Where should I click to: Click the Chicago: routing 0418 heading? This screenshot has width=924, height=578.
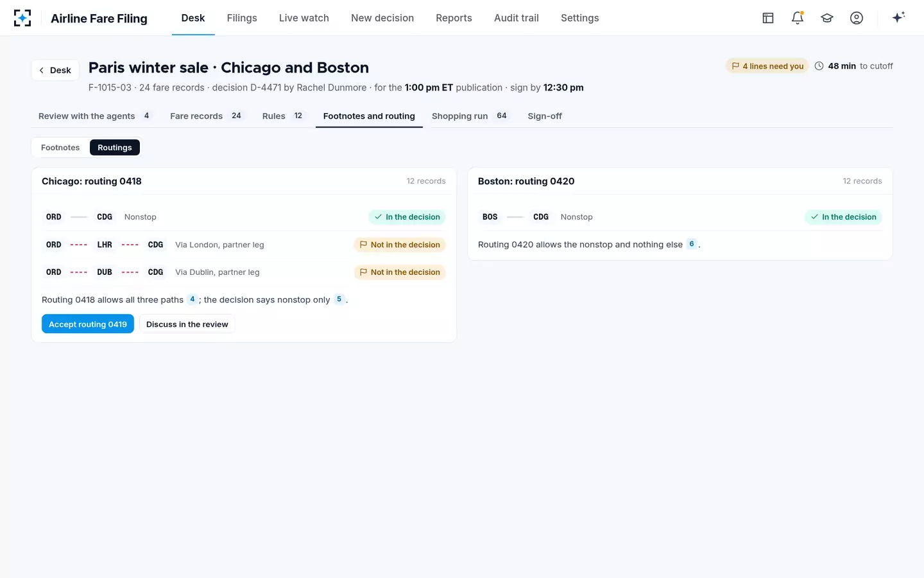click(92, 181)
